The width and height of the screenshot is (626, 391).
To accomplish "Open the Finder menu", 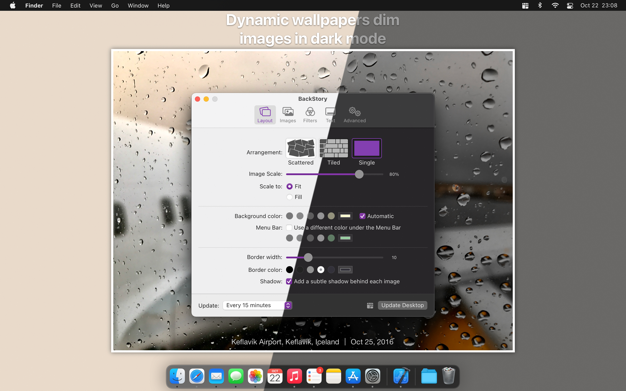I will (x=34, y=6).
